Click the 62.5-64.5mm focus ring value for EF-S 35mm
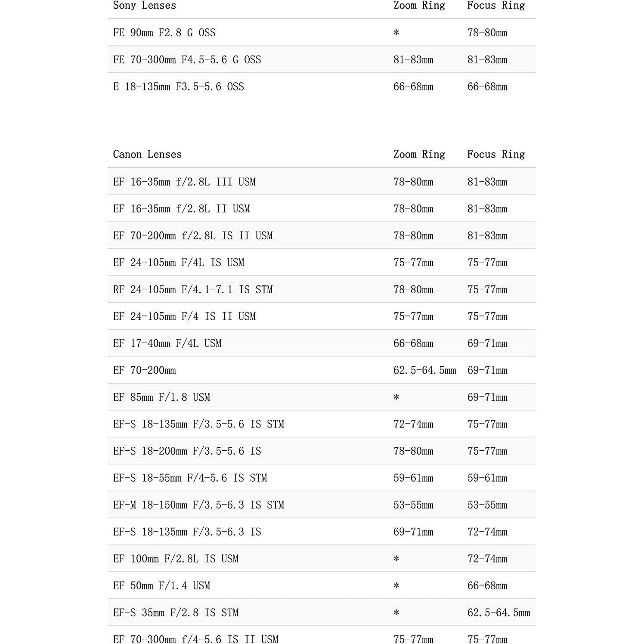Image resolution: width=644 pixels, height=644 pixels. click(x=498, y=613)
